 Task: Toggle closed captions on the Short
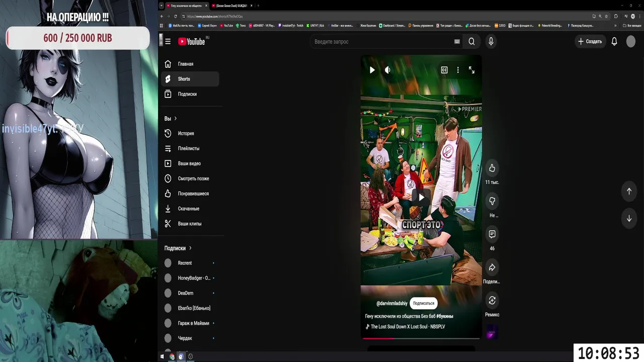[x=444, y=70]
